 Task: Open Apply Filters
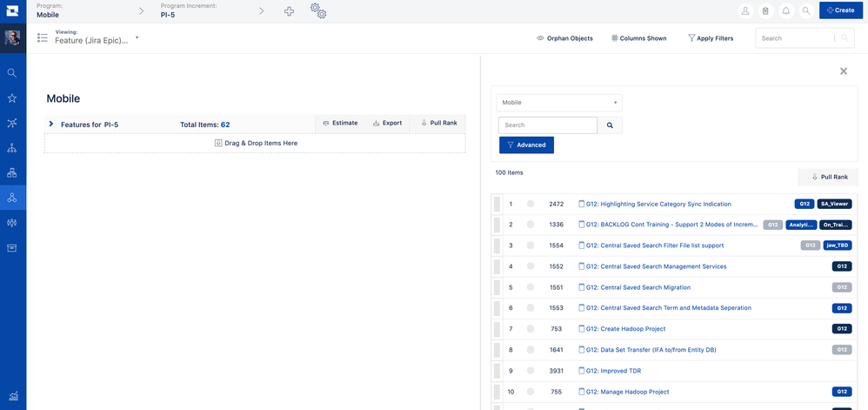coord(711,38)
